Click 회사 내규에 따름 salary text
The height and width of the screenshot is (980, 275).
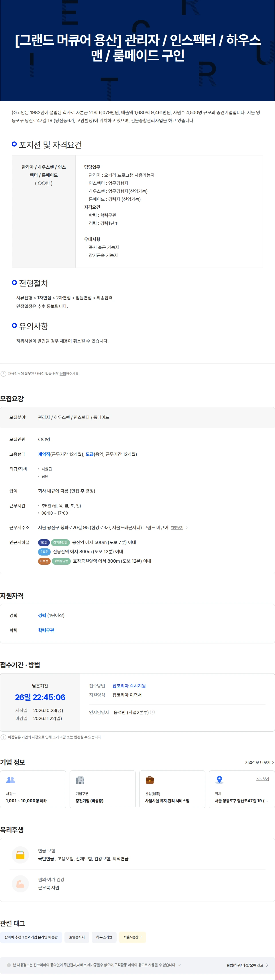tap(67, 491)
